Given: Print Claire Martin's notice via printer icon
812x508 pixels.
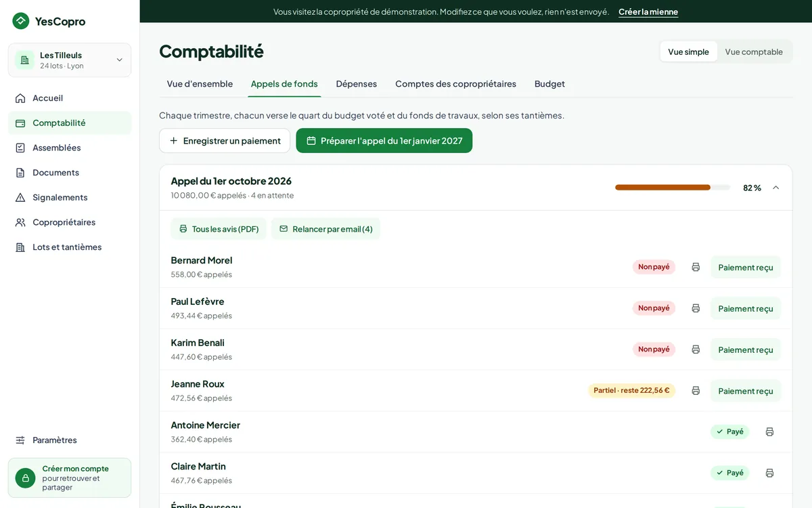Looking at the screenshot, I should click(769, 473).
